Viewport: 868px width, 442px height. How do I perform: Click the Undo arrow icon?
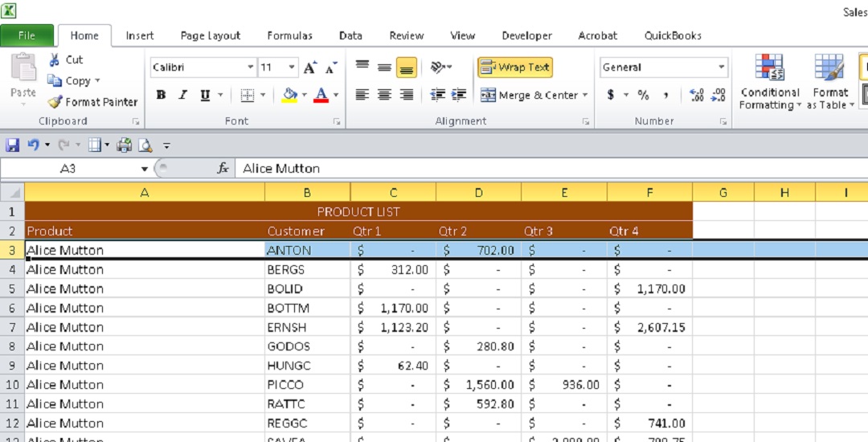click(x=33, y=145)
